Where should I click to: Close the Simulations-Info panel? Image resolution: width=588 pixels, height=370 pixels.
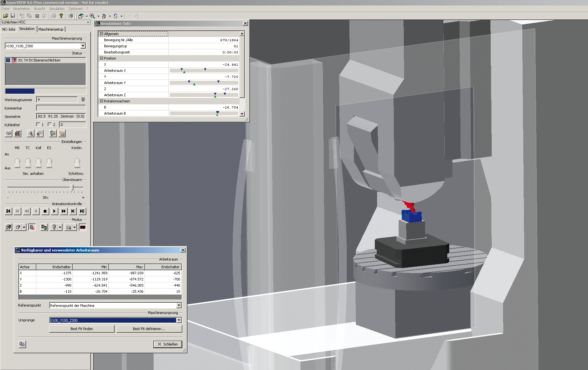click(245, 24)
